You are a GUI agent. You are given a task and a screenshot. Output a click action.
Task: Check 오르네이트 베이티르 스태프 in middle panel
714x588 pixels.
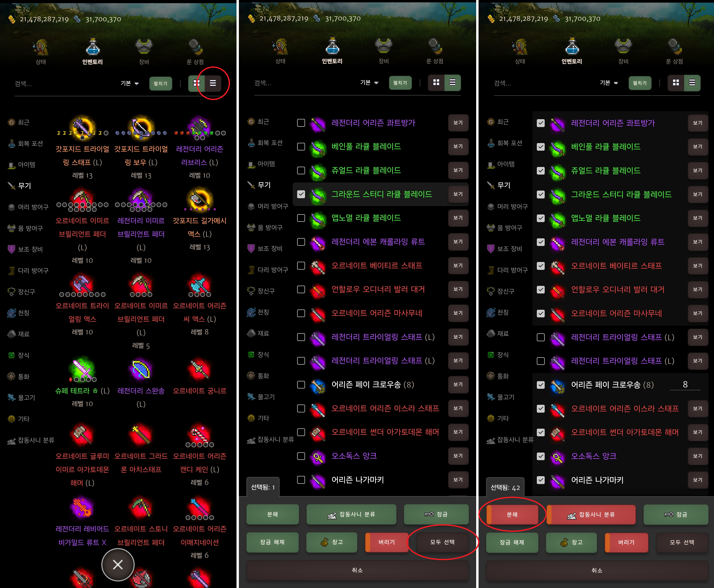(x=301, y=266)
